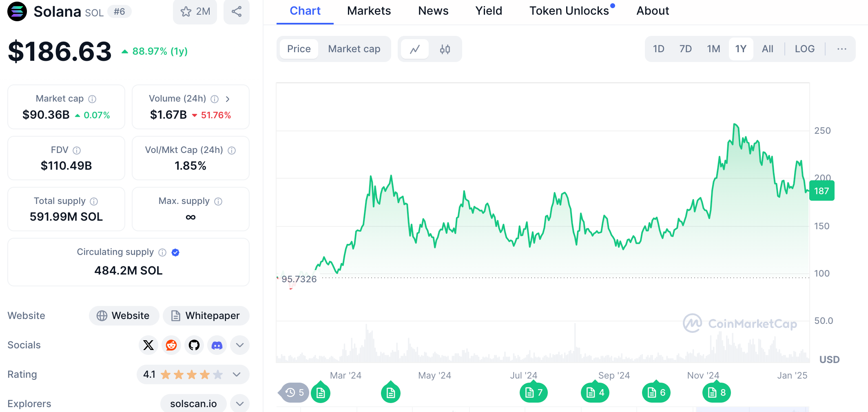Open Solana's Discord server icon
868x412 pixels.
point(217,345)
